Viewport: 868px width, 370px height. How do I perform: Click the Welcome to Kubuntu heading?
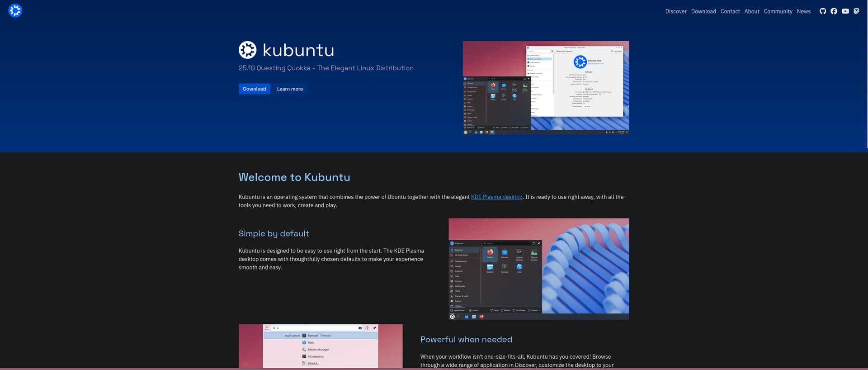click(294, 177)
